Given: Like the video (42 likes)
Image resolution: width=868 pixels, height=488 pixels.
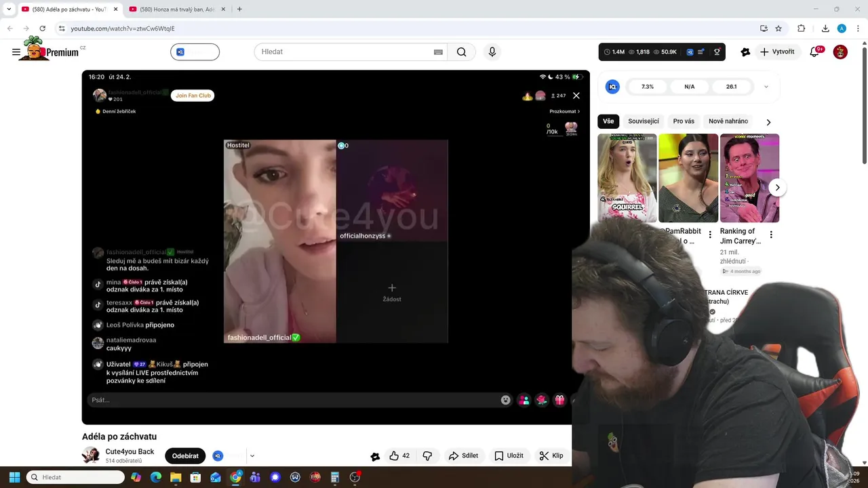Looking at the screenshot, I should coord(399,456).
